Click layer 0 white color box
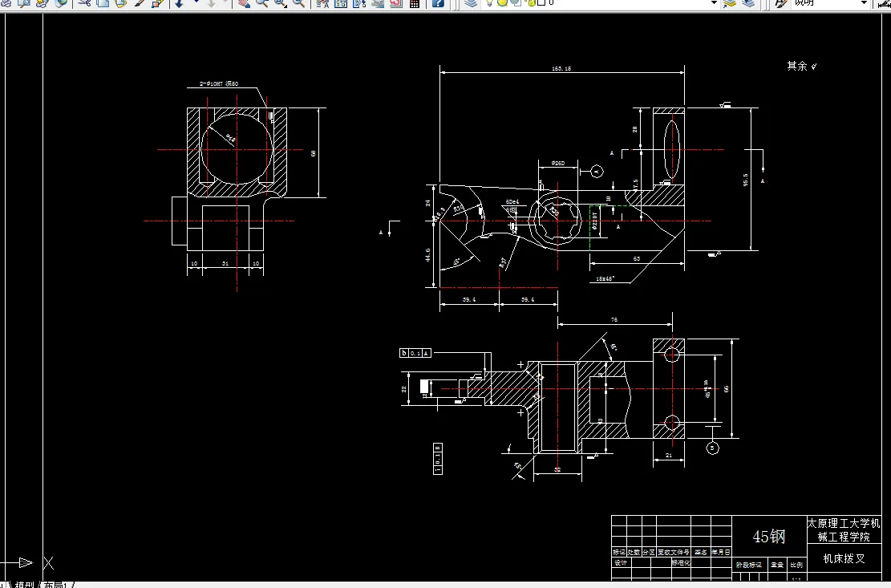The height and width of the screenshot is (588, 891). [541, 3]
